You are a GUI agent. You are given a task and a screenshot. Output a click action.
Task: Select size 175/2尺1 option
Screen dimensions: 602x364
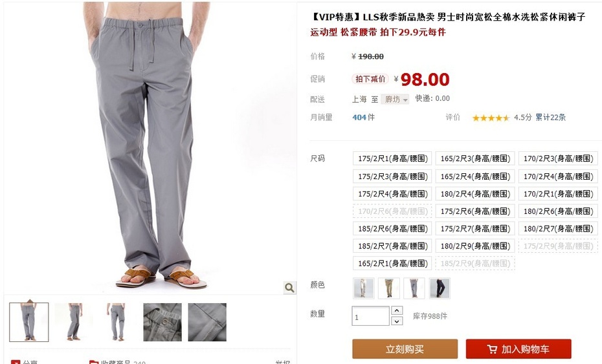click(x=392, y=158)
